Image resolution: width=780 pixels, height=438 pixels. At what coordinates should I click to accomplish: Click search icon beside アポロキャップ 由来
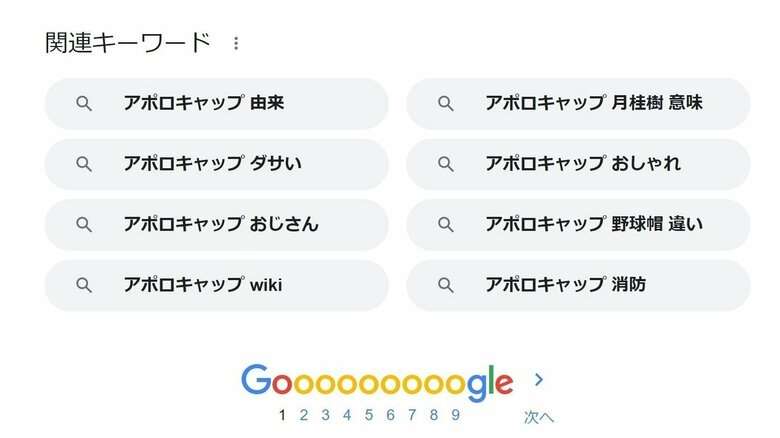84,104
